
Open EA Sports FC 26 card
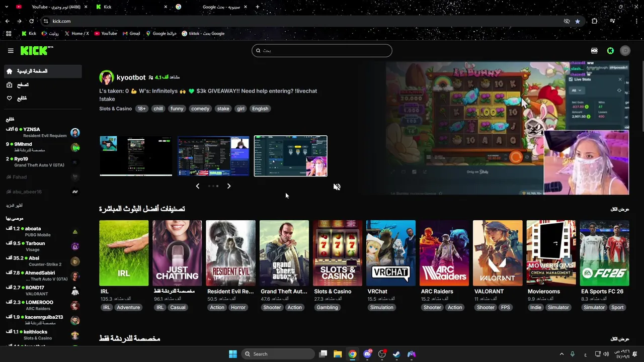(604, 253)
